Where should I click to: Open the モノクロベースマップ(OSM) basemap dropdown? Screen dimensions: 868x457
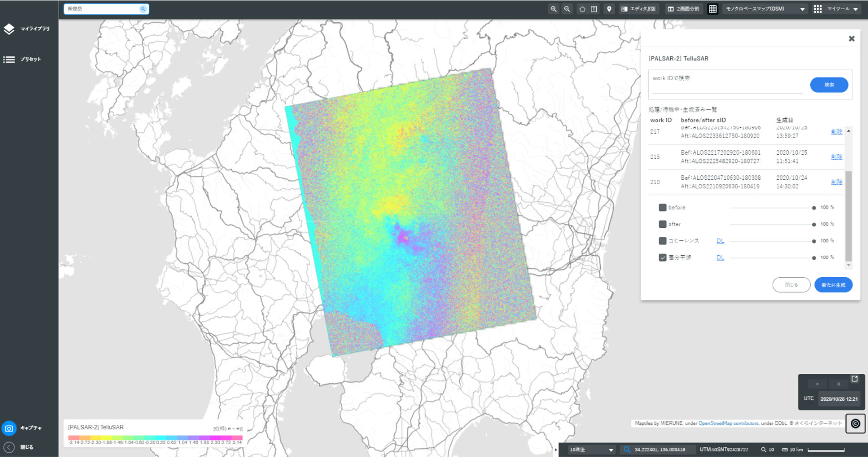coord(765,9)
